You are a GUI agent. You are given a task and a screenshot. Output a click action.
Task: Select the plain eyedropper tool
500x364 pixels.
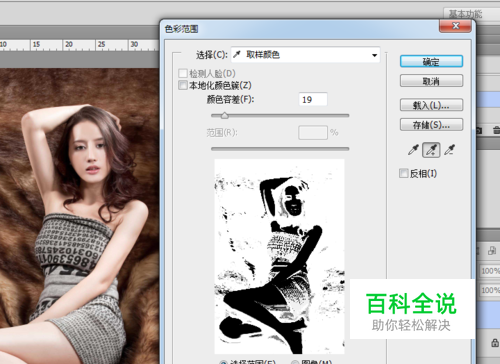click(x=413, y=150)
